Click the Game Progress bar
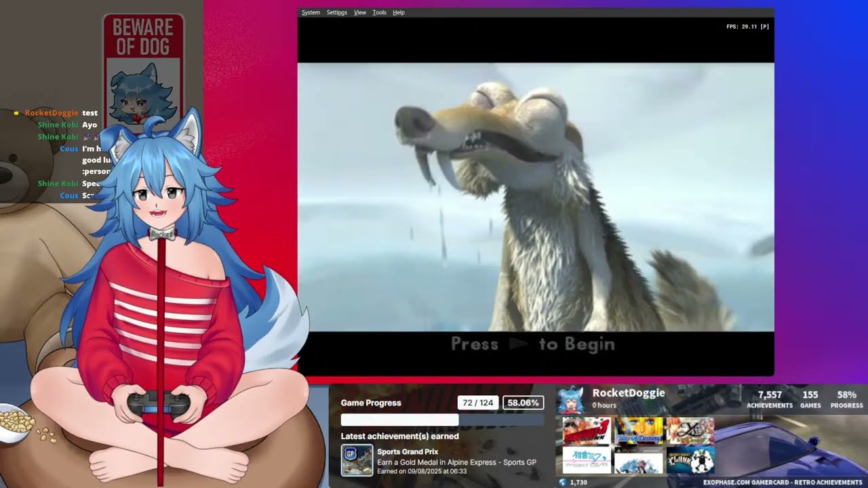Image resolution: width=868 pixels, height=488 pixels. 442,420
